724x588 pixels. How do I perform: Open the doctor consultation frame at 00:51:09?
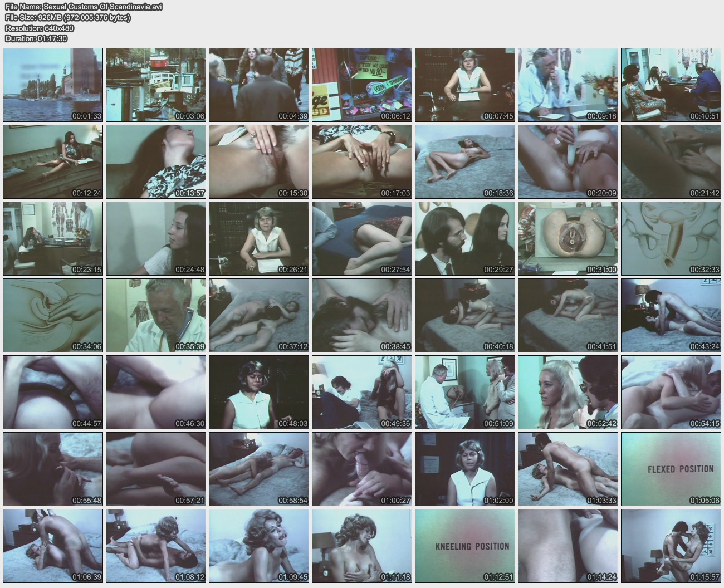tap(465, 392)
